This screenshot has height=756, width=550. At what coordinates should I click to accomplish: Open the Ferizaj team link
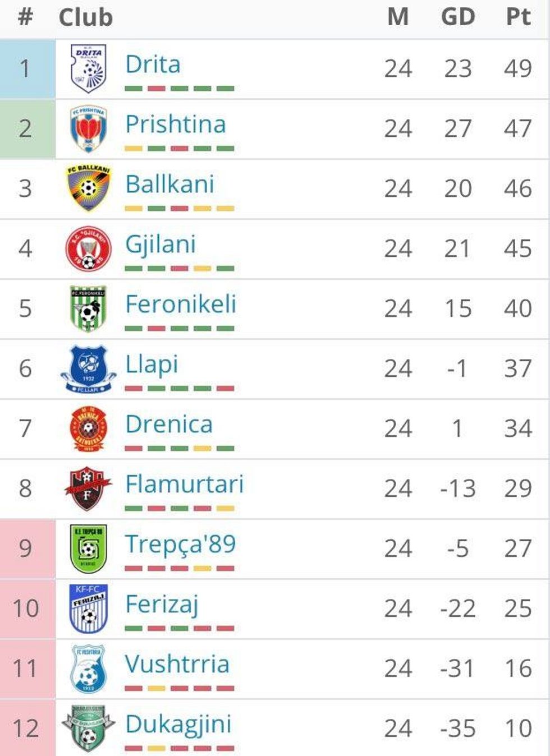(x=162, y=605)
